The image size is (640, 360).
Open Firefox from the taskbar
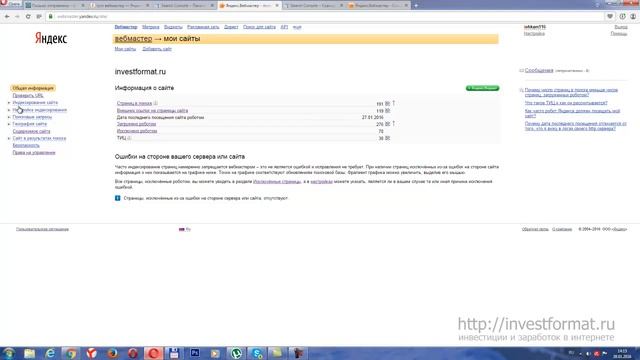(112, 353)
